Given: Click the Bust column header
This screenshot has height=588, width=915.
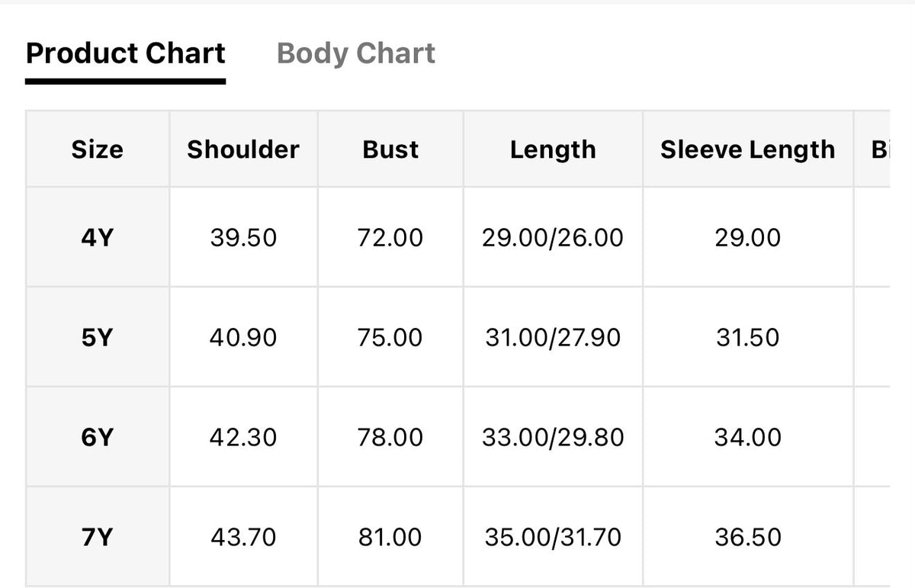Looking at the screenshot, I should [x=390, y=149].
